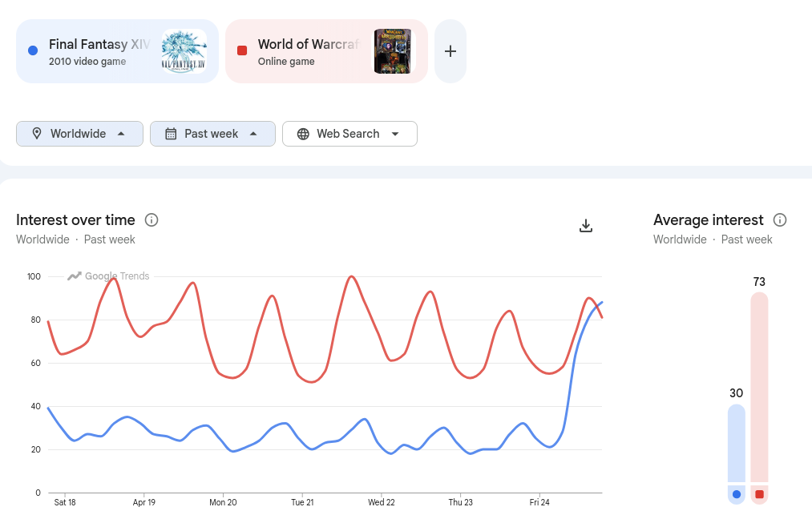Click the Apr 19 axis label
812x511 pixels.
pos(144,502)
